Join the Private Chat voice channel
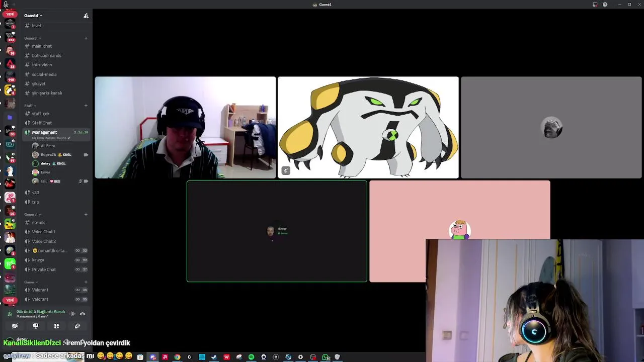The height and width of the screenshot is (362, 644). pyautogui.click(x=56, y=269)
